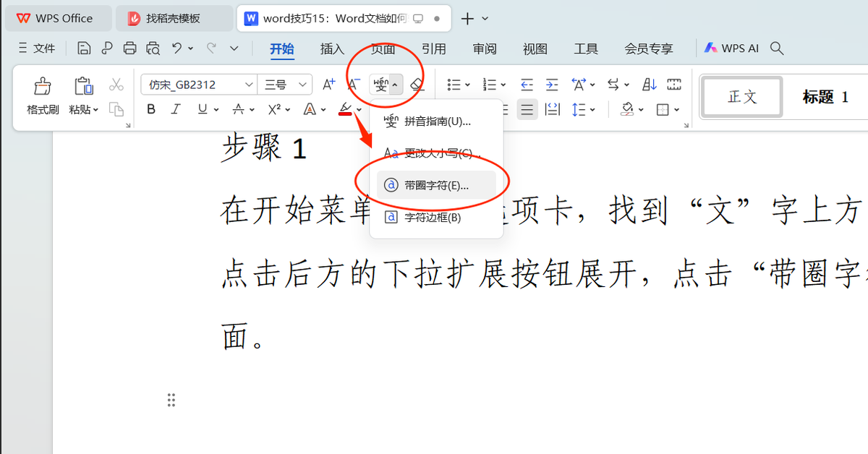The image size is (868, 454).
Task: Collapse the phonetic guide dropdown arrow
Action: 395,85
